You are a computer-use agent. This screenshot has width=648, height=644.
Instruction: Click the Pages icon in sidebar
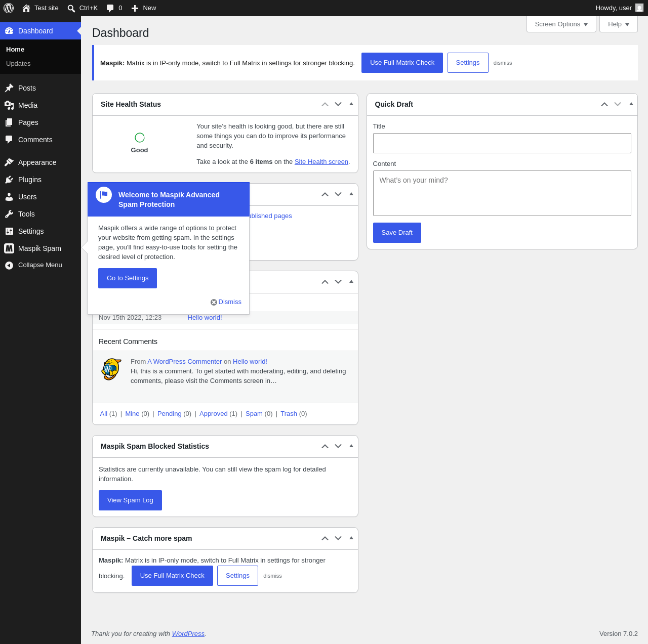[x=9, y=122]
